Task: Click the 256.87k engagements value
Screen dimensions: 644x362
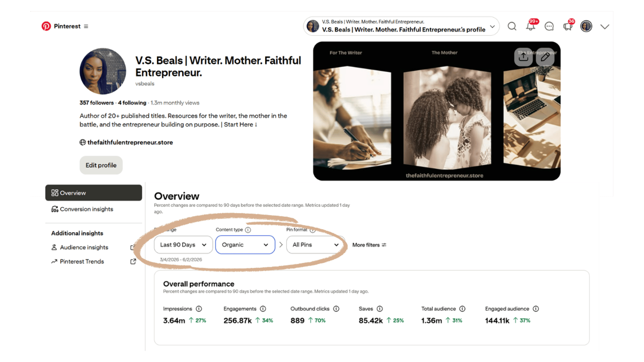Action: (237, 321)
